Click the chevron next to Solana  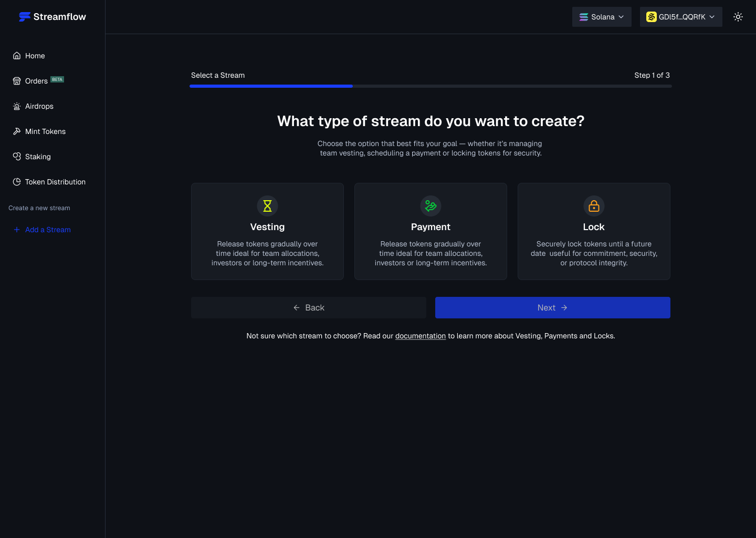coord(621,17)
